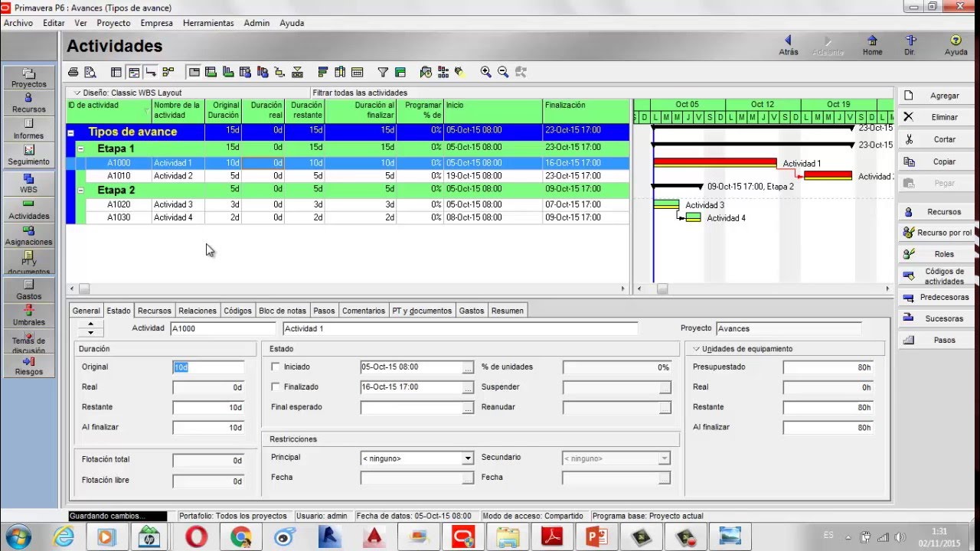
Task: Click the Print toolbar icon
Action: coord(73,72)
